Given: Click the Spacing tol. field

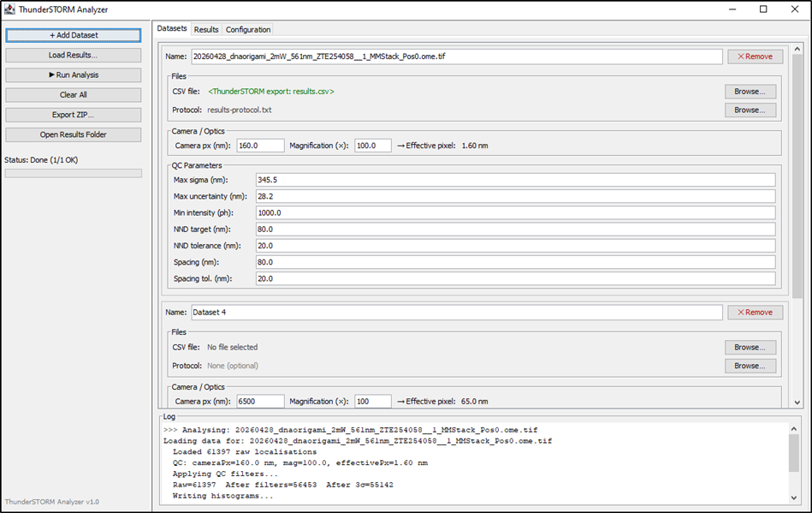Looking at the screenshot, I should point(515,279).
